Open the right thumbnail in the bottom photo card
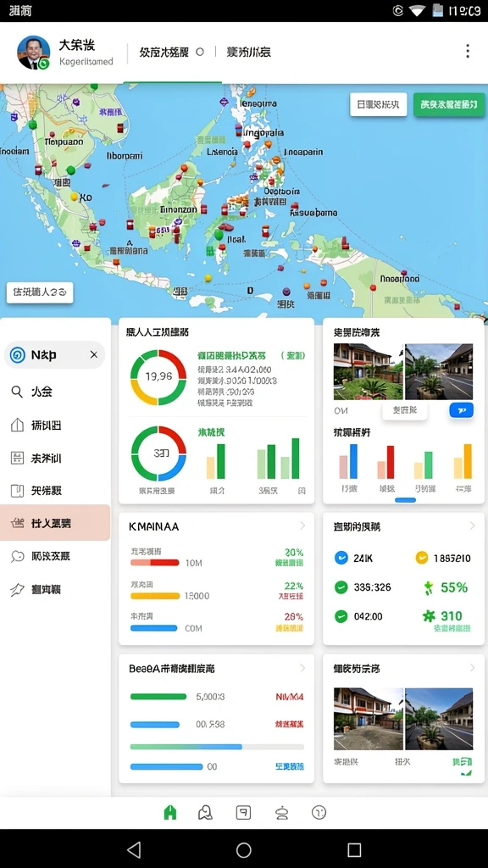488x868 pixels. pyautogui.click(x=439, y=719)
